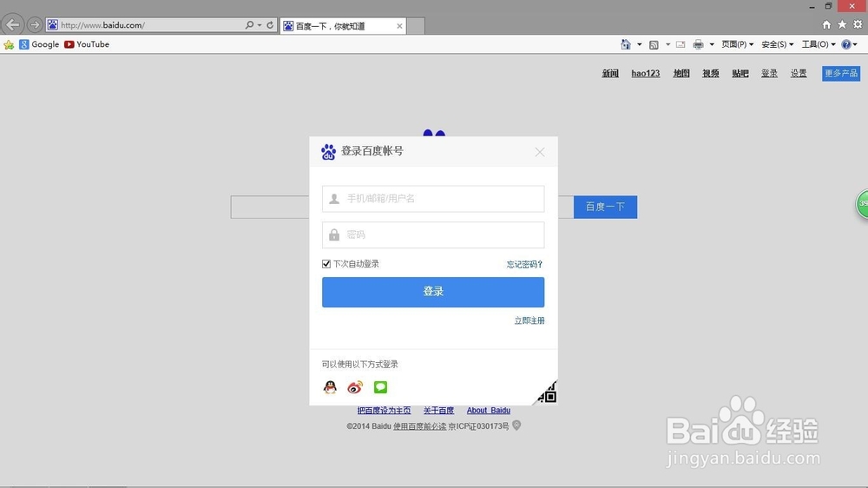Click the 更多产品 button

click(x=841, y=73)
